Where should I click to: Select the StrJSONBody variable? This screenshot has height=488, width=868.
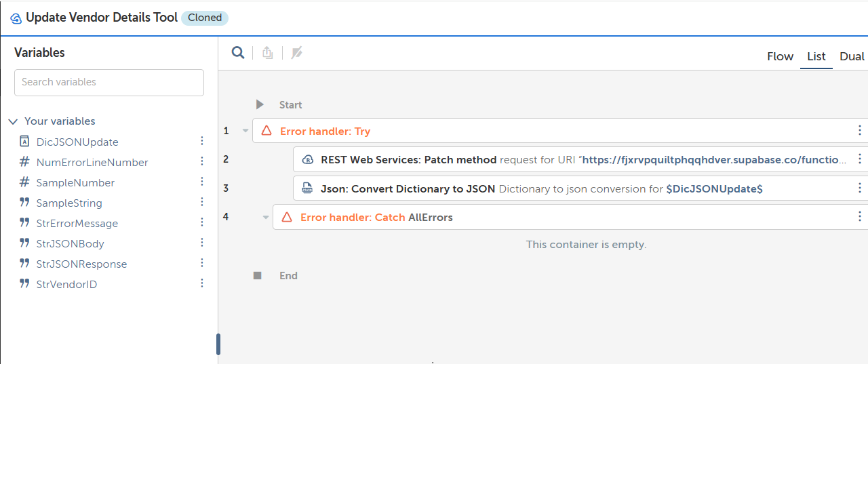point(70,243)
